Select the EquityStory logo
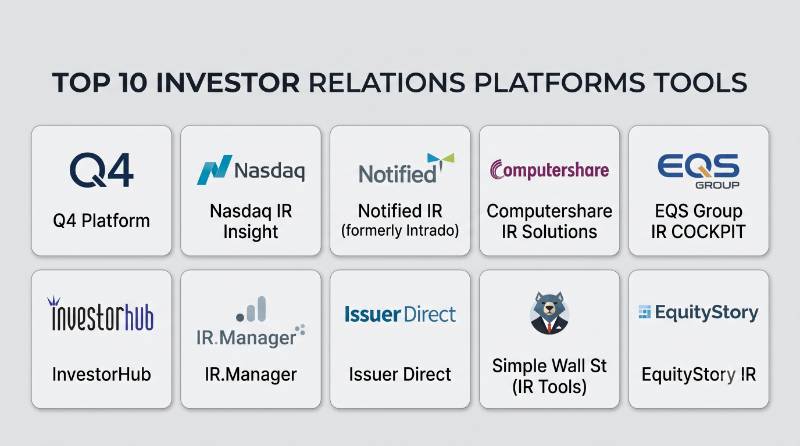Viewport: 800px width, 446px height. point(698,312)
